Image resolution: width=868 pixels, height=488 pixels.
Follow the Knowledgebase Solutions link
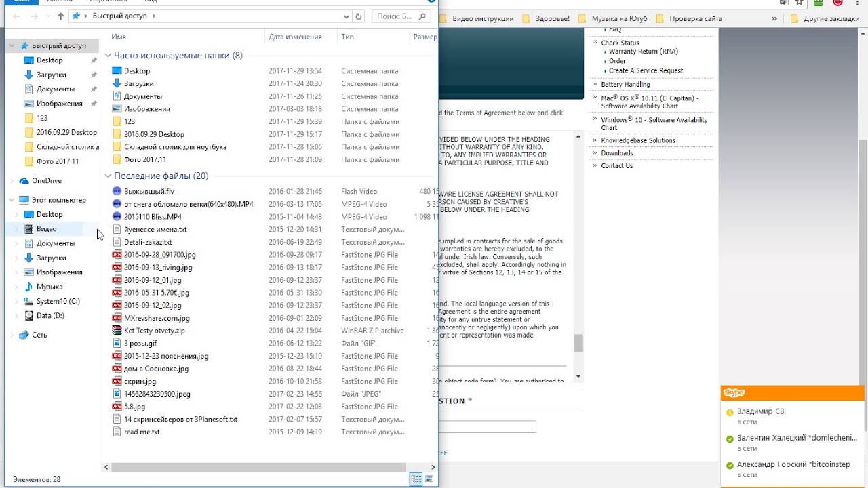click(x=638, y=140)
